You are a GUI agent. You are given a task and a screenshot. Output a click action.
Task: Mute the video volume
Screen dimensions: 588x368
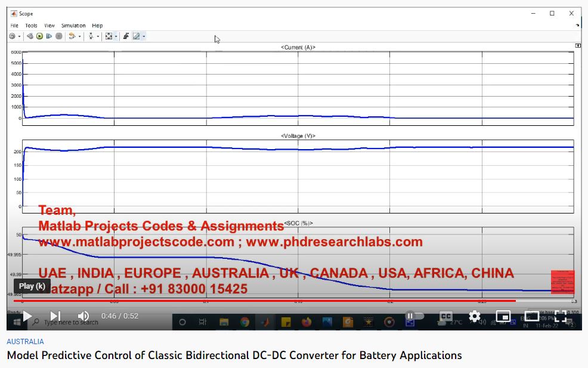click(83, 316)
